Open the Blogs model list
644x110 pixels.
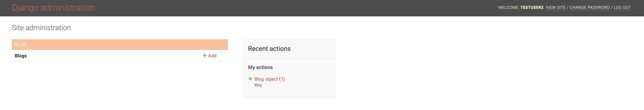click(21, 56)
